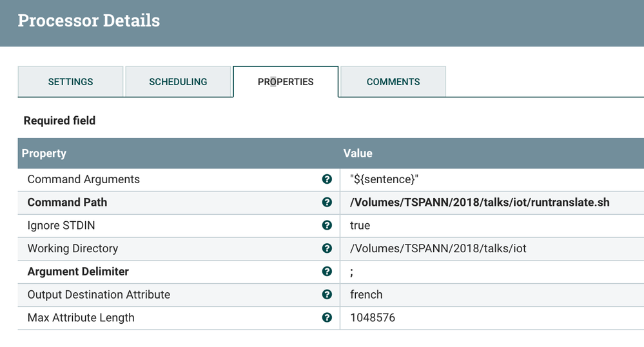644x347 pixels.
Task: Go to the Comments tab
Action: [393, 82]
